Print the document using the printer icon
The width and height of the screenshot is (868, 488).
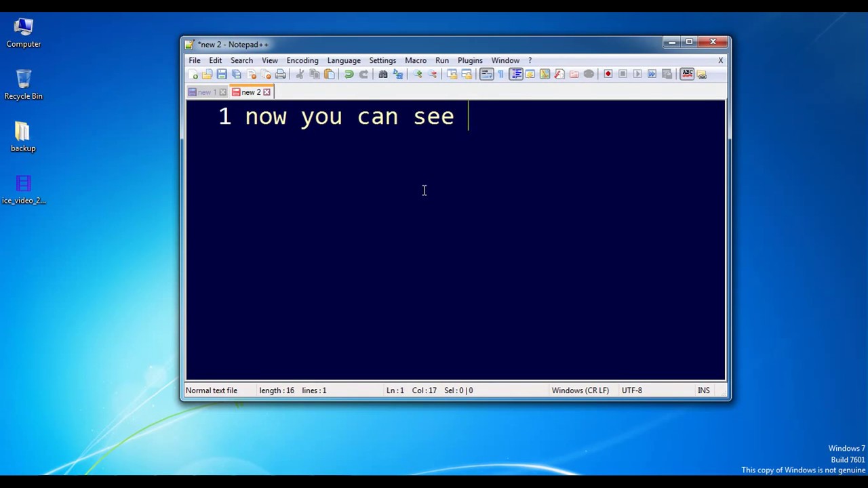(x=281, y=74)
